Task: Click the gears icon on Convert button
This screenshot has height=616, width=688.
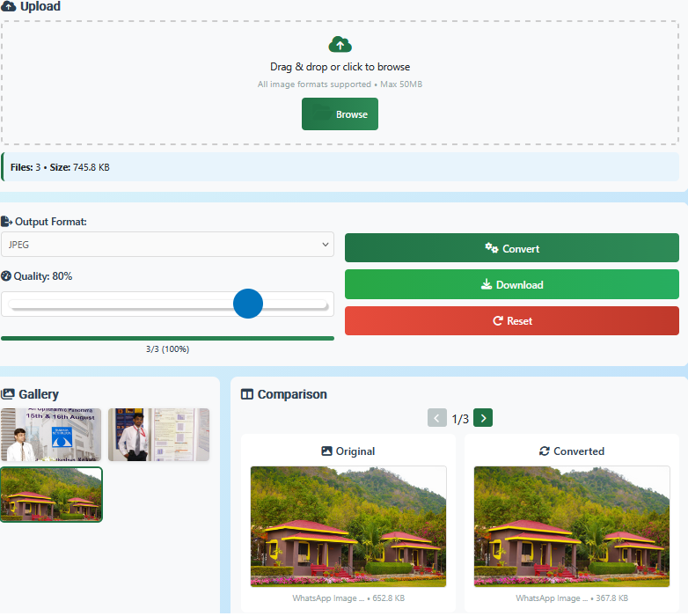Action: [492, 248]
